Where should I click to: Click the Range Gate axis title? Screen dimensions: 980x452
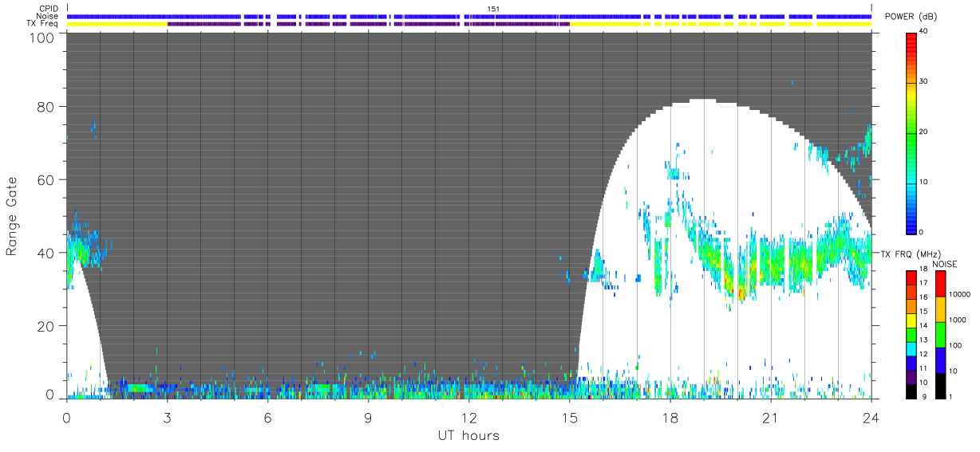[x=12, y=215]
